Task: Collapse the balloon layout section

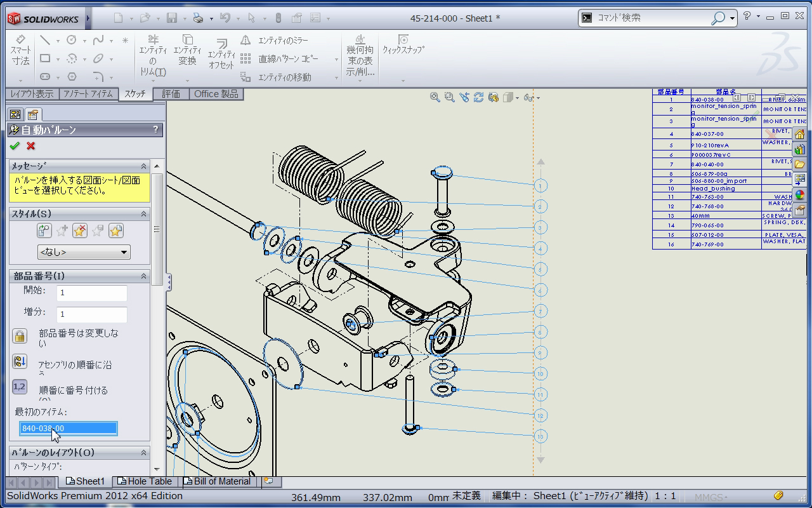Action: point(143,453)
